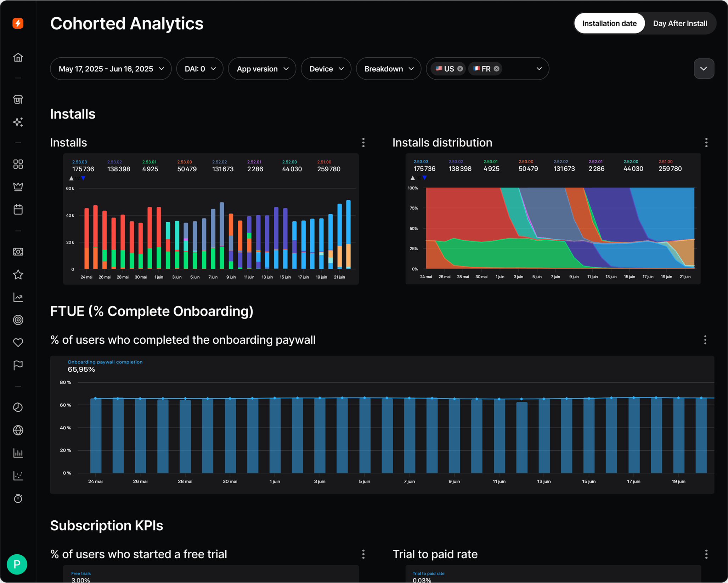The image size is (728, 583).
Task: Open the flag section in sidebar
Action: [x=18, y=365]
